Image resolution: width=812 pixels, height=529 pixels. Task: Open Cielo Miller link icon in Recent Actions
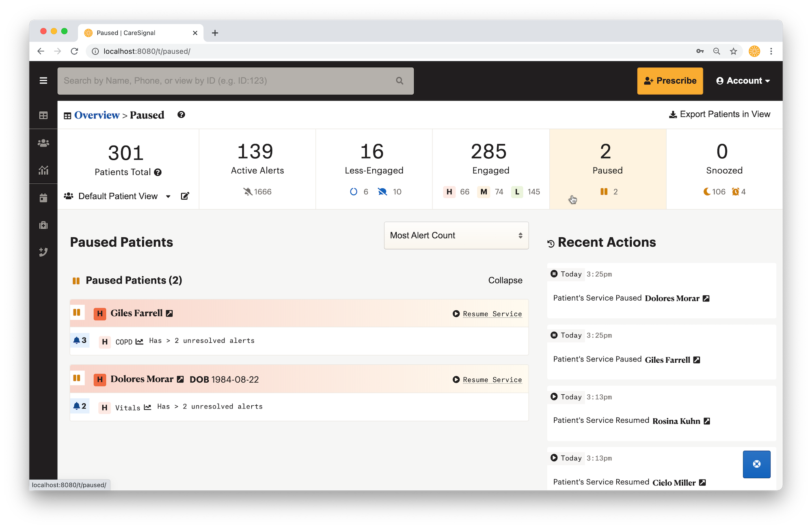click(702, 482)
